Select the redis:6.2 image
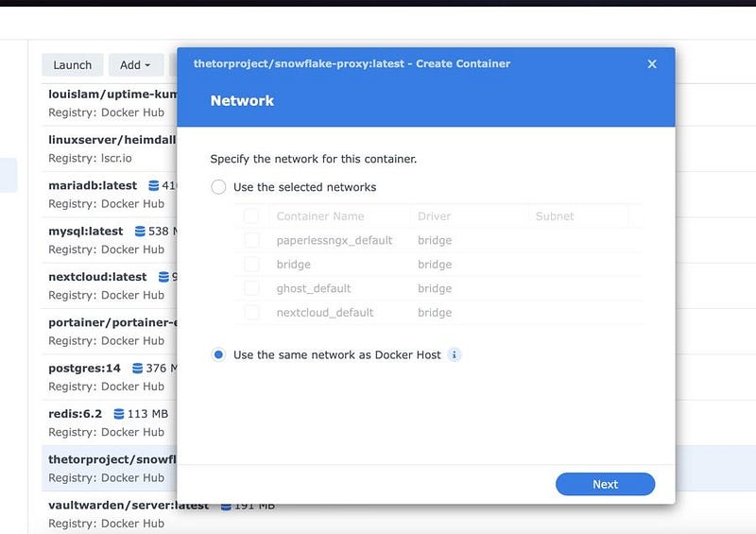 (x=110, y=422)
